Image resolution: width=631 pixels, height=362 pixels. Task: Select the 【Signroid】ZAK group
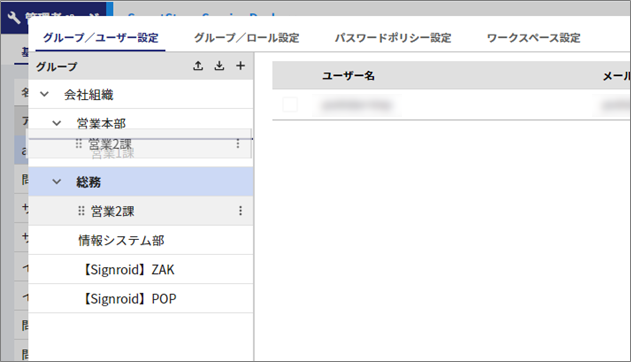(128, 269)
